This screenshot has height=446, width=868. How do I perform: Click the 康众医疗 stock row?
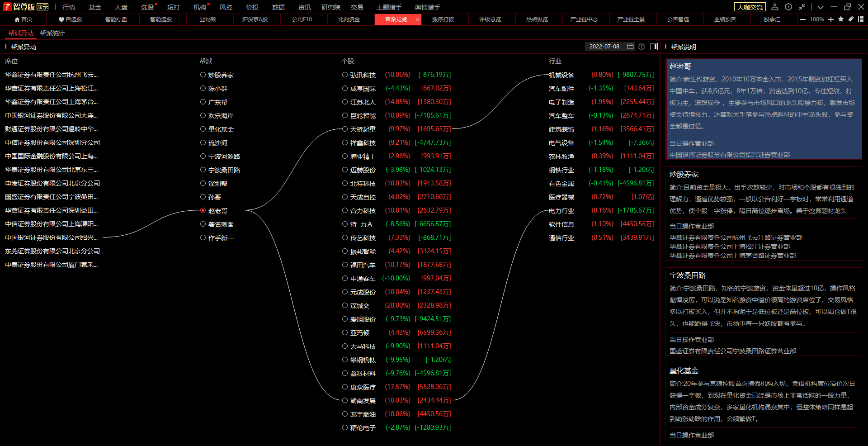[x=396, y=387]
